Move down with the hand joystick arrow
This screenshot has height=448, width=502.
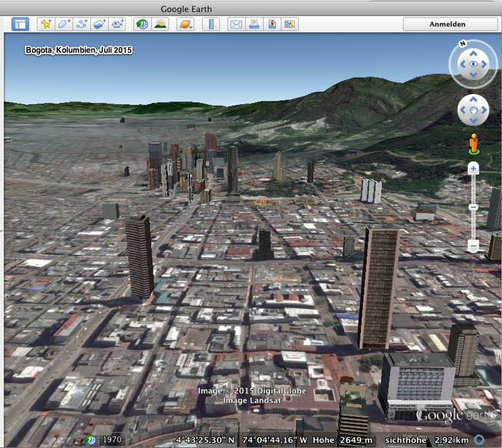(x=474, y=121)
